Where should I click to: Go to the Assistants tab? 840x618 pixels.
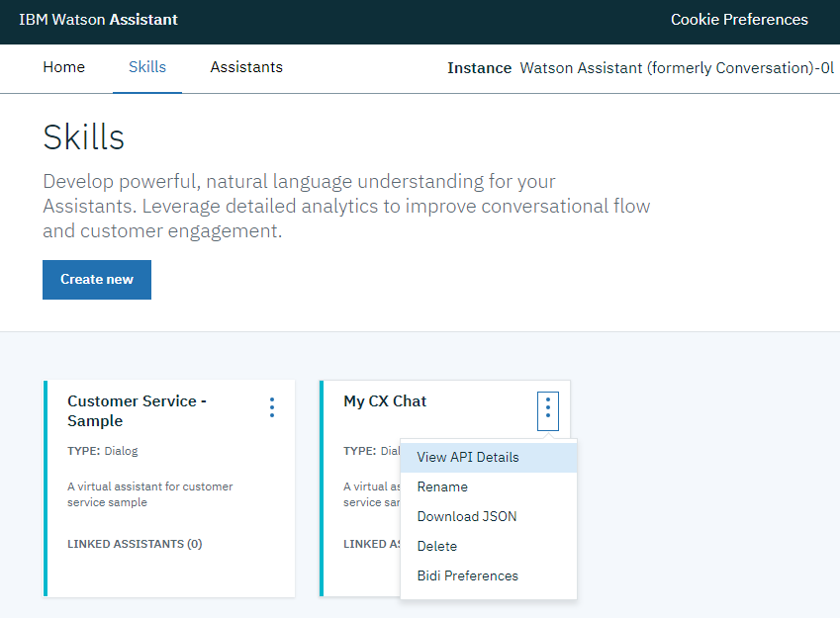tap(246, 67)
